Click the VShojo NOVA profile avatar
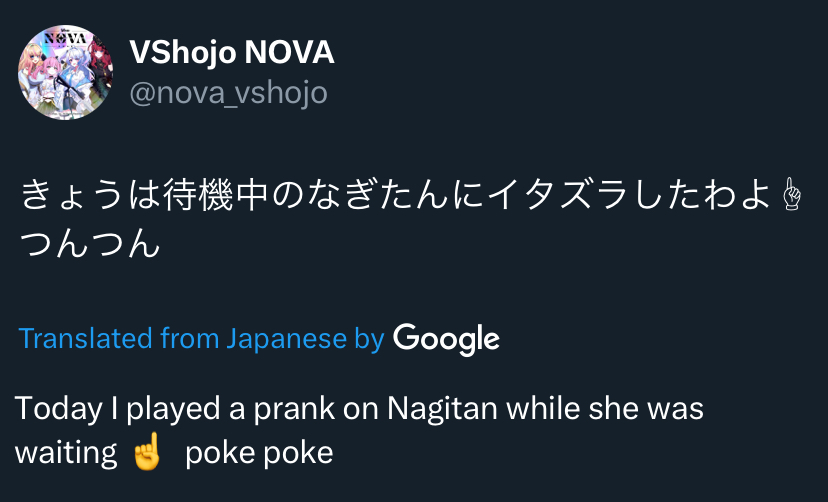The width and height of the screenshot is (828, 502). tap(65, 72)
